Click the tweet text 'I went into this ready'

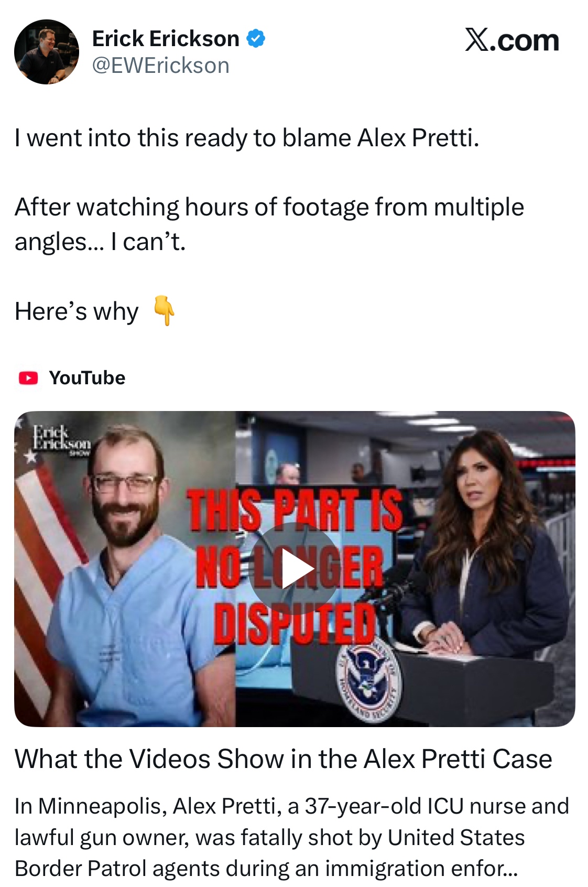247,138
